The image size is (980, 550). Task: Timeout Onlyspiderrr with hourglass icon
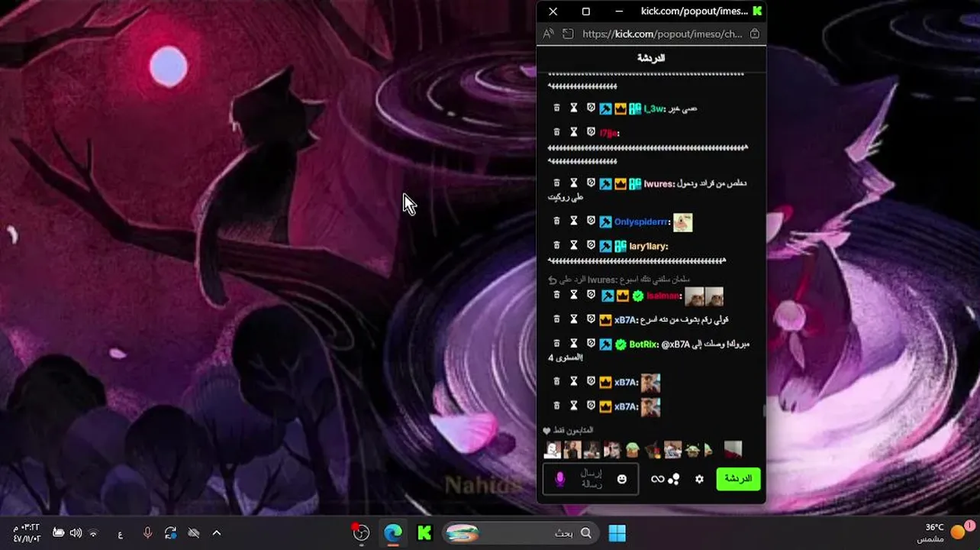click(574, 222)
